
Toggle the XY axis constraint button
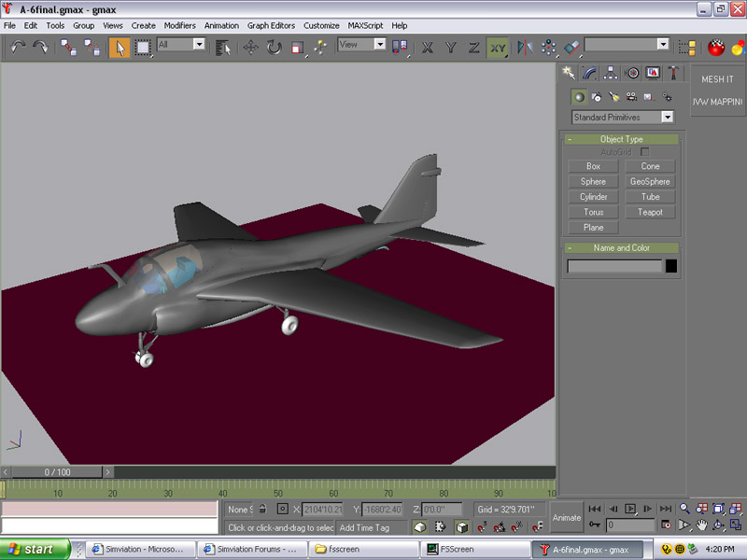click(497, 46)
